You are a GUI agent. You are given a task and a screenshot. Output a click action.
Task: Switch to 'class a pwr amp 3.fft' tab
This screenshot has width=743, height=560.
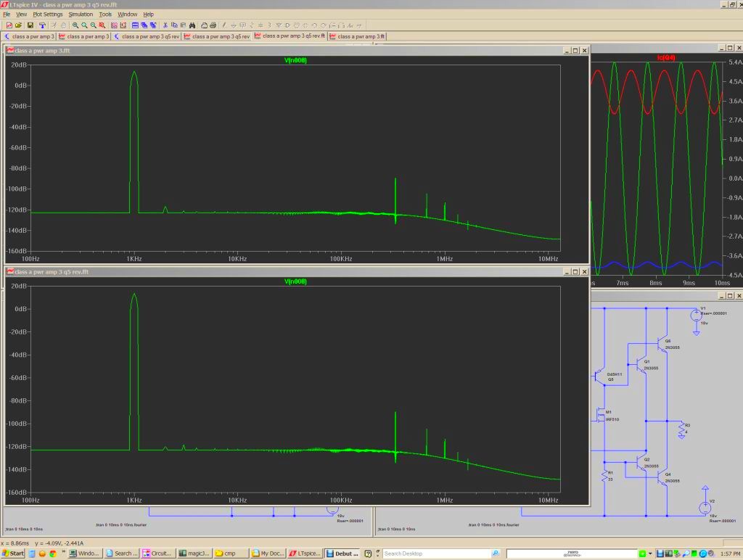coord(357,36)
